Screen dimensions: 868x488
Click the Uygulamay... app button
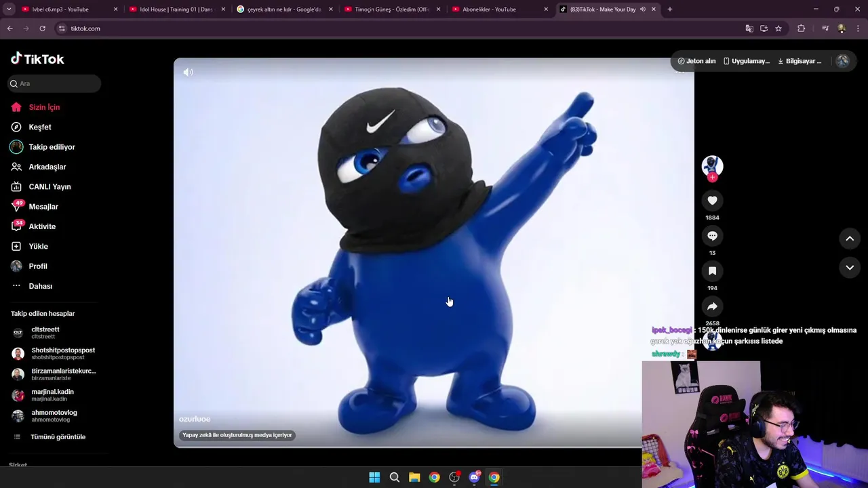coord(746,61)
